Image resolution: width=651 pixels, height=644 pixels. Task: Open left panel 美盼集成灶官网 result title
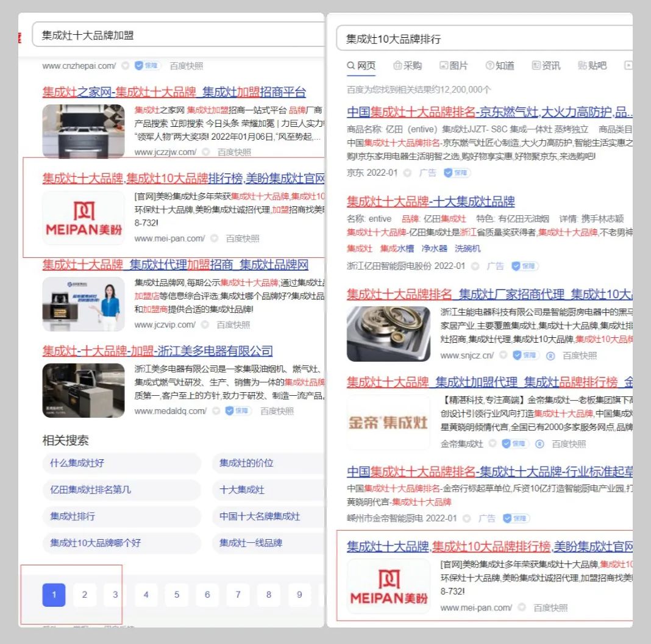click(183, 178)
